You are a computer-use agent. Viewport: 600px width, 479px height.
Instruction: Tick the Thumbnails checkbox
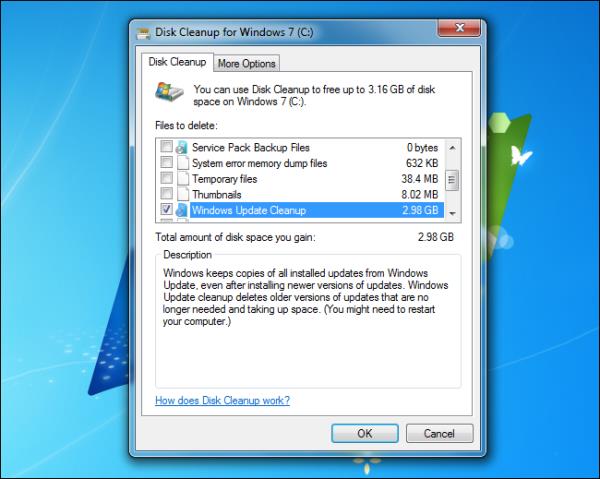pyautogui.click(x=166, y=194)
